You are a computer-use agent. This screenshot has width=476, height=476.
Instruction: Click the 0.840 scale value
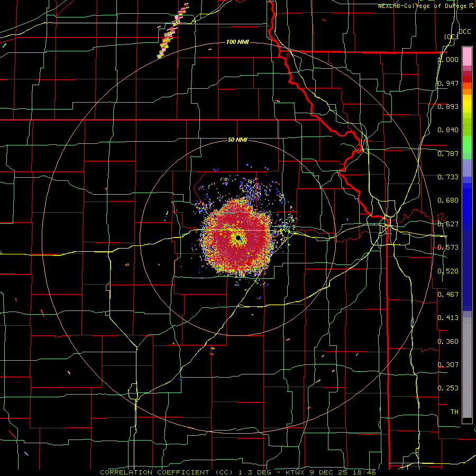click(x=448, y=130)
